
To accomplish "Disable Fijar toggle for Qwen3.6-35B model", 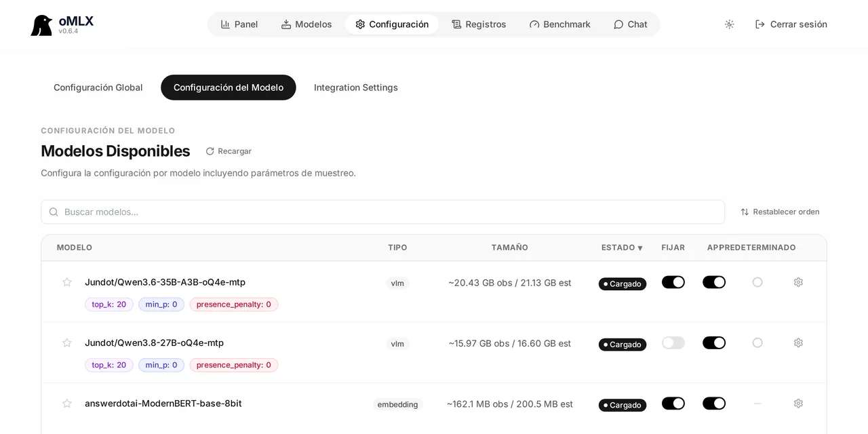I will 673,282.
